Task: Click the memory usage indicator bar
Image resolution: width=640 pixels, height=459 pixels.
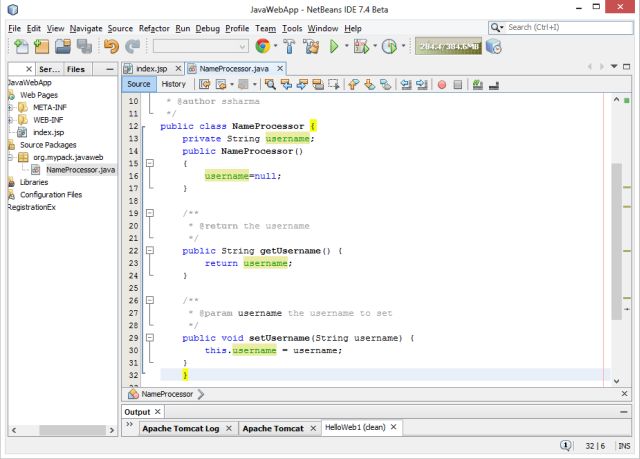Action: (448, 46)
